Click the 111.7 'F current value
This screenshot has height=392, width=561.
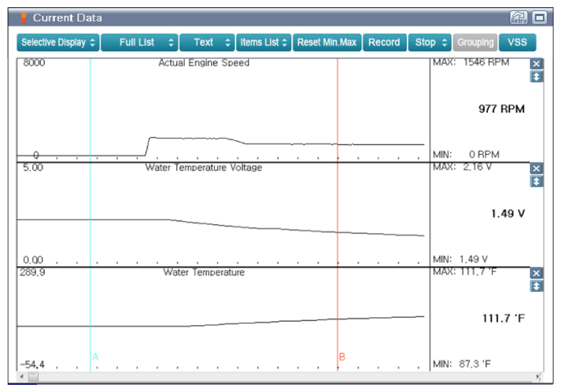(504, 318)
